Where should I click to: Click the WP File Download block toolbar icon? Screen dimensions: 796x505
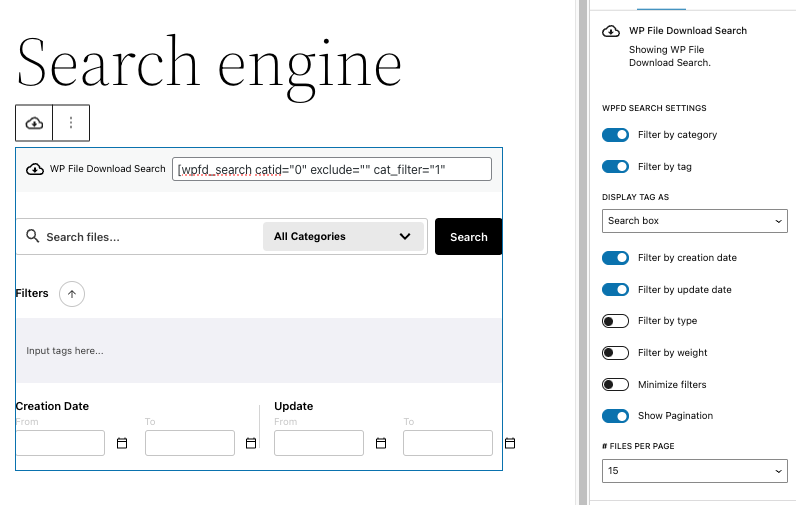(x=34, y=123)
